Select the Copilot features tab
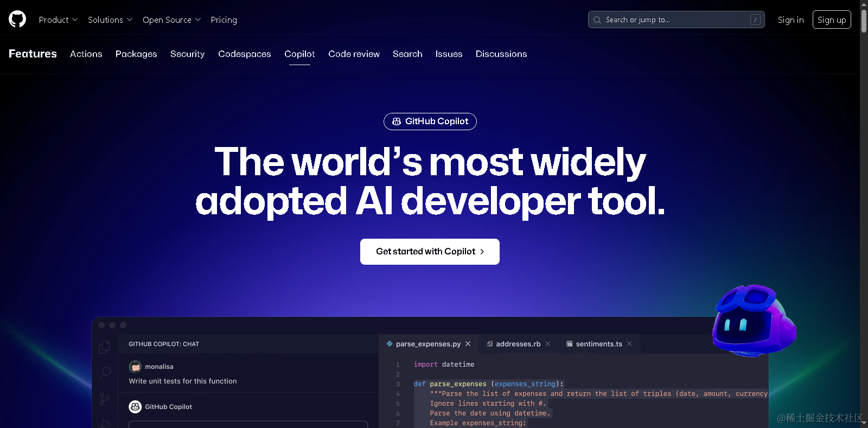This screenshot has width=868, height=428. [299, 54]
